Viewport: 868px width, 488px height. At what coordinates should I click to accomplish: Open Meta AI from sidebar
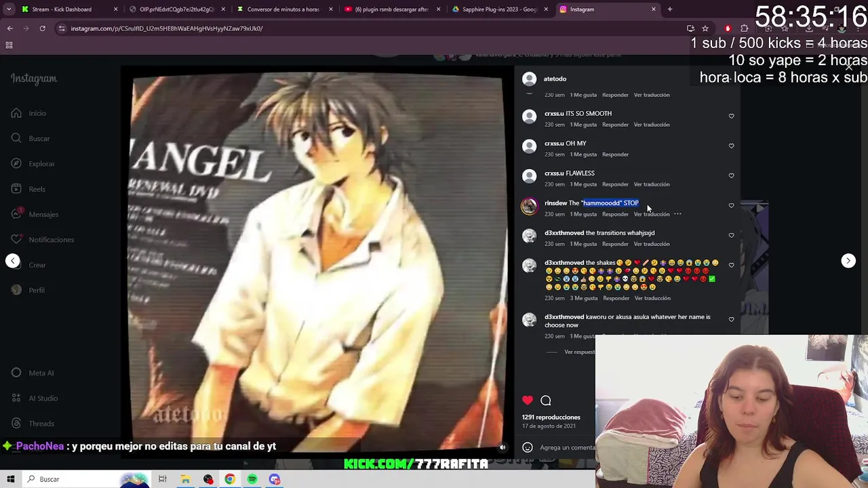[33, 373]
